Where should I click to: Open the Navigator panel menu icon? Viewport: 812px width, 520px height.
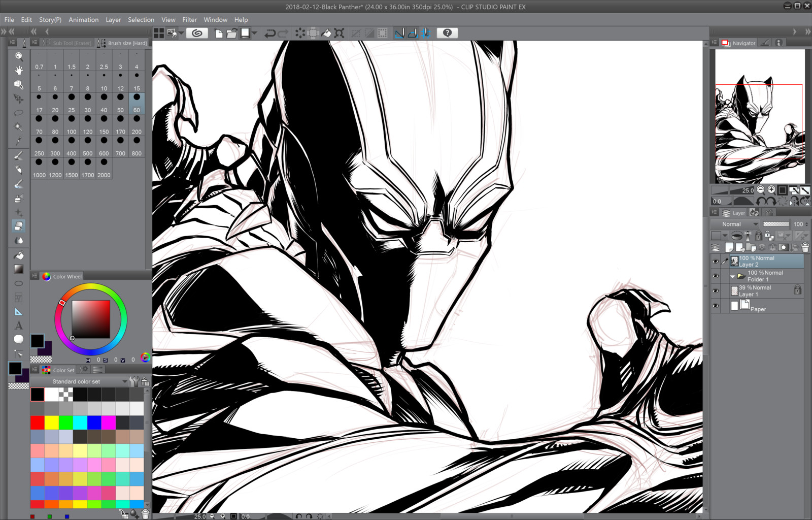714,43
